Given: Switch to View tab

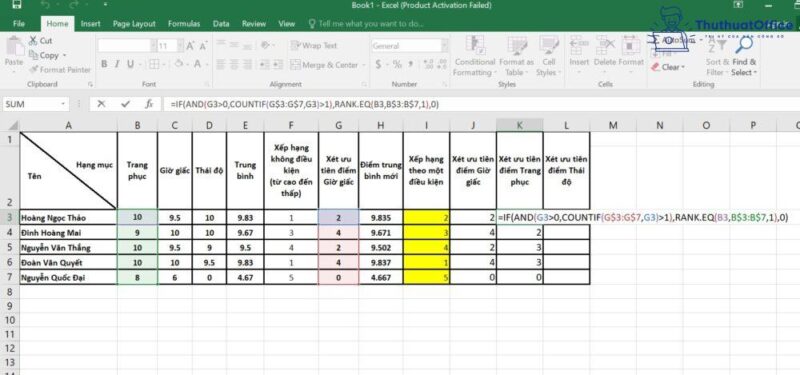Looking at the screenshot, I should pyautogui.click(x=287, y=23).
